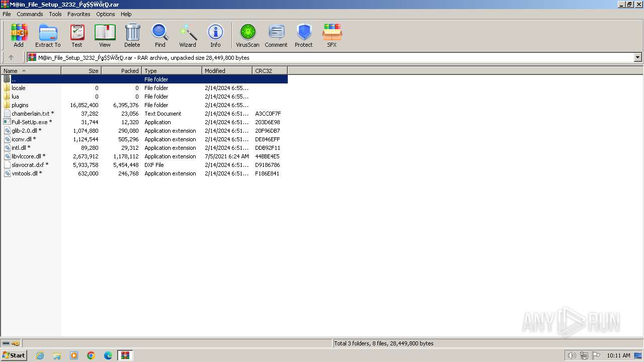The width and height of the screenshot is (644, 362).
Task: Click the volume speaker tray icon
Action: 572,355
